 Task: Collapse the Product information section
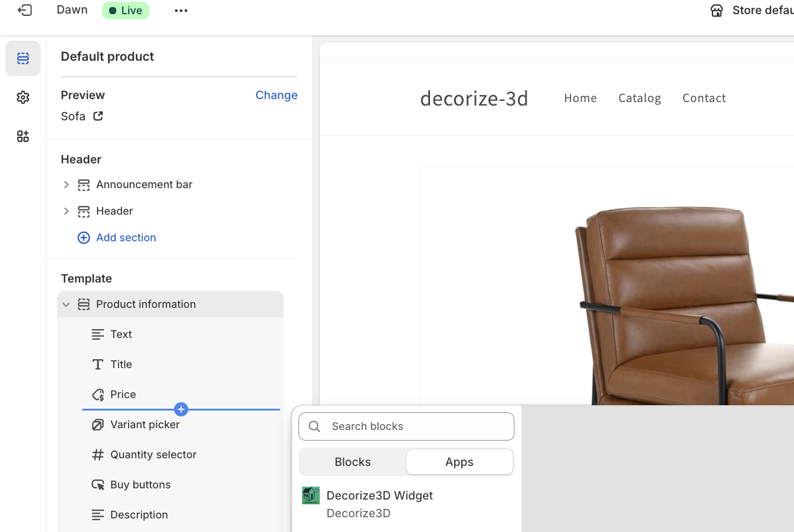click(x=66, y=304)
